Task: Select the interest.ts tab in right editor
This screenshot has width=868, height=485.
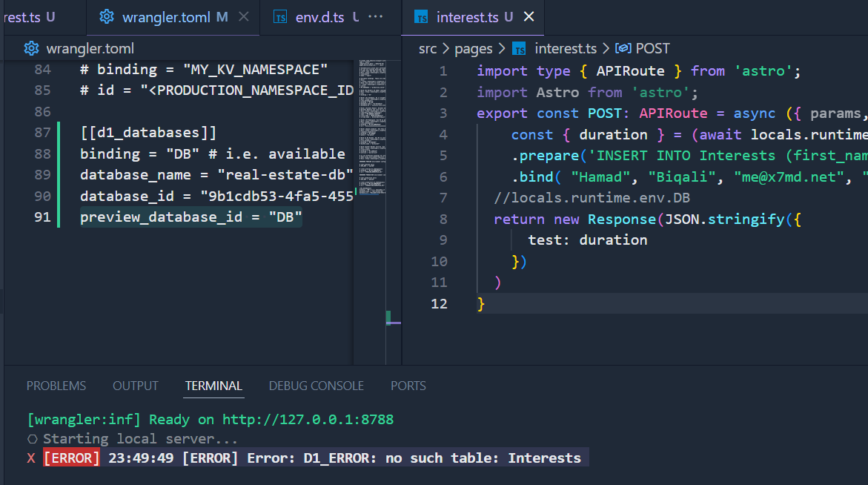Action: 474,17
